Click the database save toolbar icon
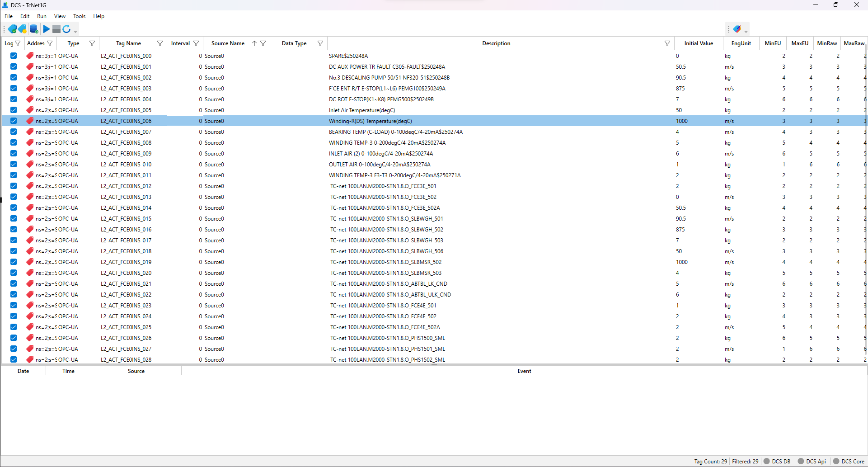 [x=34, y=28]
